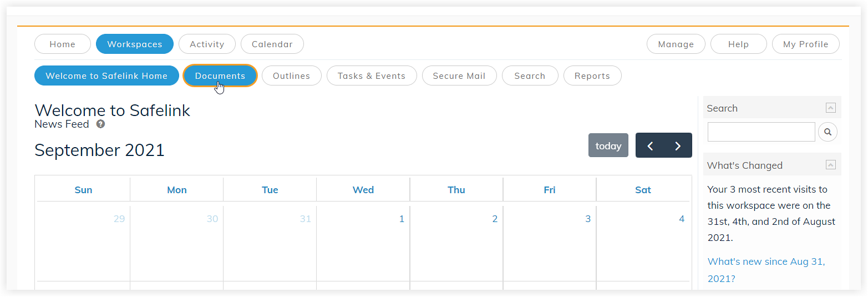The height and width of the screenshot is (297, 868).
Task: Open My Profile
Action: click(x=806, y=44)
